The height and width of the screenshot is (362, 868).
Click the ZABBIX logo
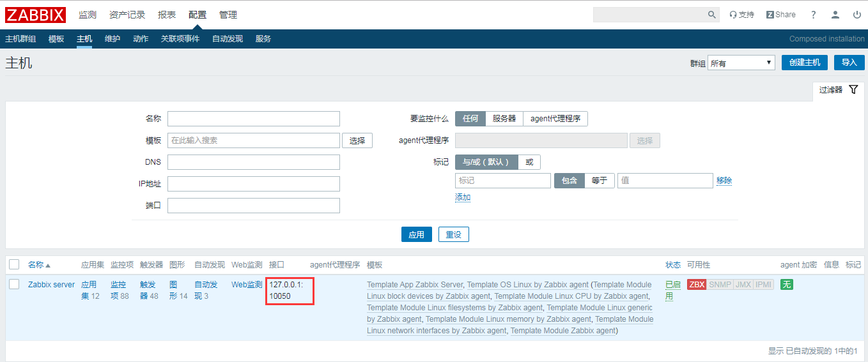[x=36, y=15]
